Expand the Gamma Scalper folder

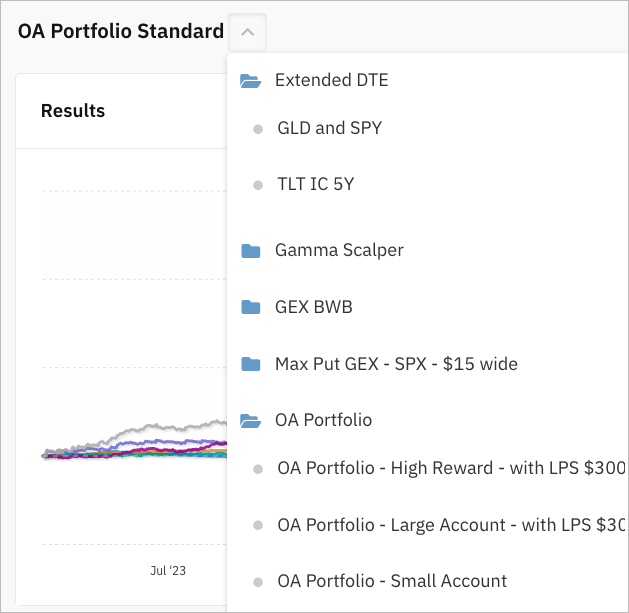coord(339,250)
